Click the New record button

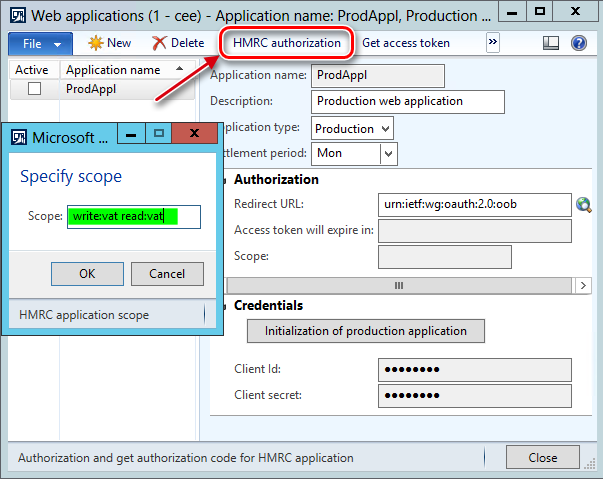[x=110, y=43]
